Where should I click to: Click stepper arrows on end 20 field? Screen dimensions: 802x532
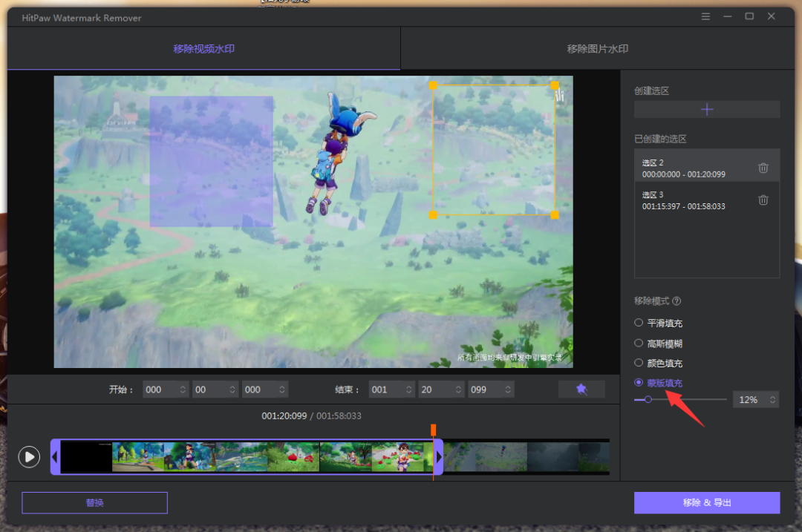coord(458,390)
